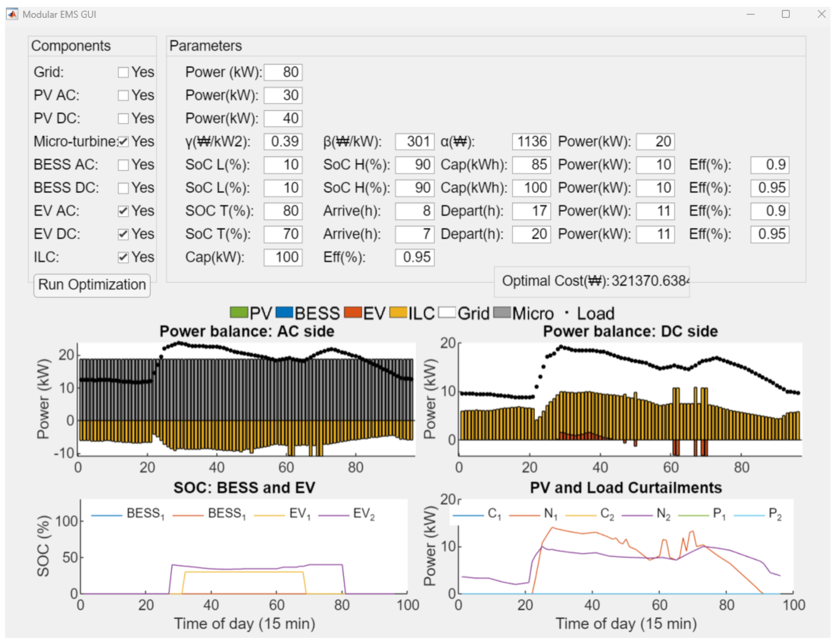
Task: Click the blue BESS legend swatch
Action: click(284, 312)
